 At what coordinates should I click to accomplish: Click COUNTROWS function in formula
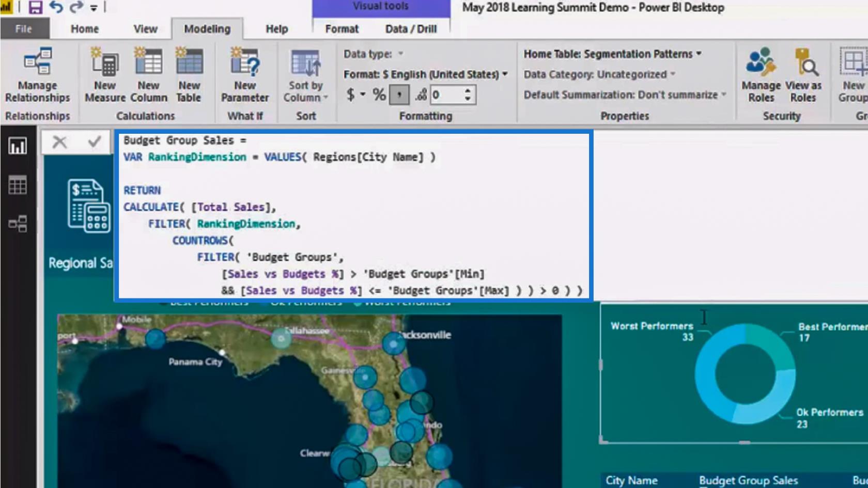pos(200,241)
